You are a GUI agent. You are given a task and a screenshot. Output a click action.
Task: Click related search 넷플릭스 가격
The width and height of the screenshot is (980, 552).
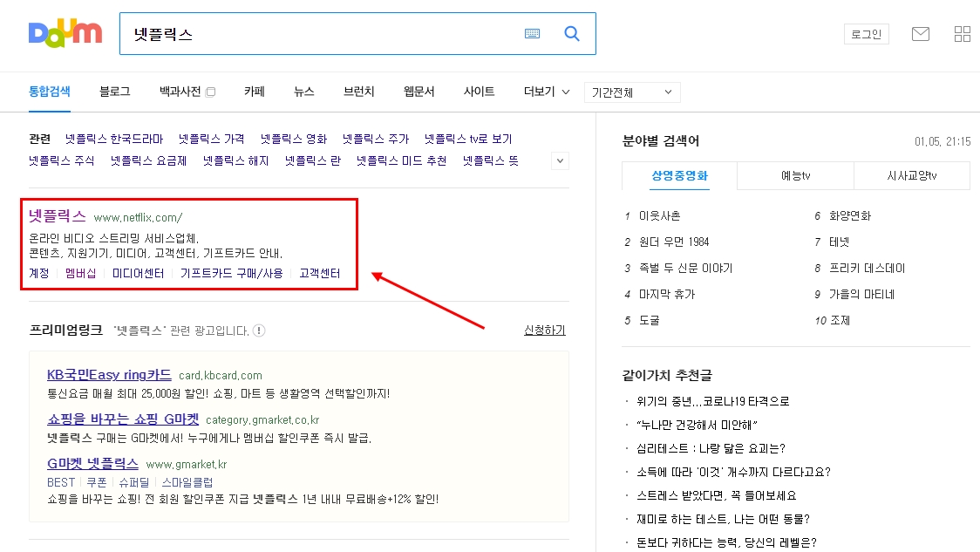211,139
